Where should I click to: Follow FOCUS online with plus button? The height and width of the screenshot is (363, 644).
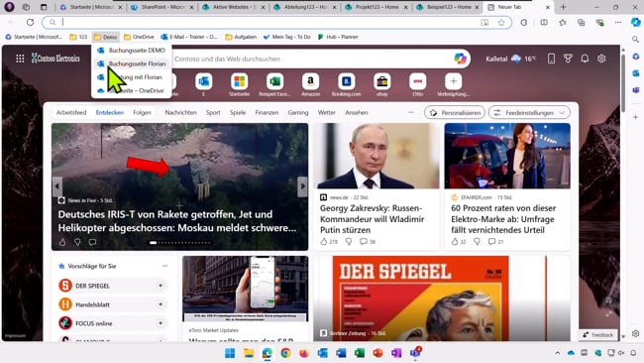pyautogui.click(x=161, y=323)
